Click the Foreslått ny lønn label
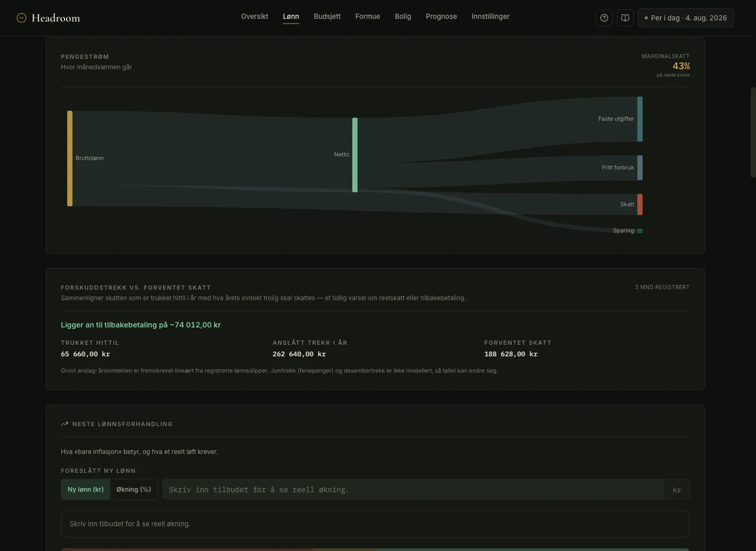This screenshot has height=551, width=756. coord(98,471)
